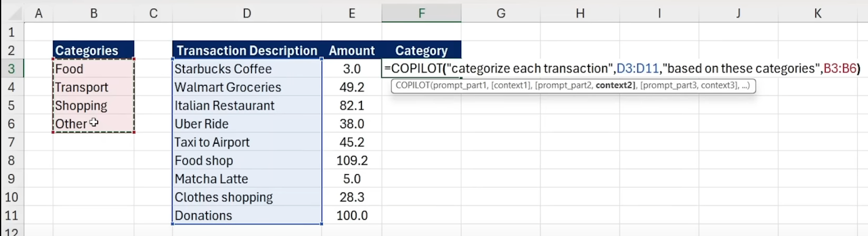
Task: Select column G header
Action: 501,13
